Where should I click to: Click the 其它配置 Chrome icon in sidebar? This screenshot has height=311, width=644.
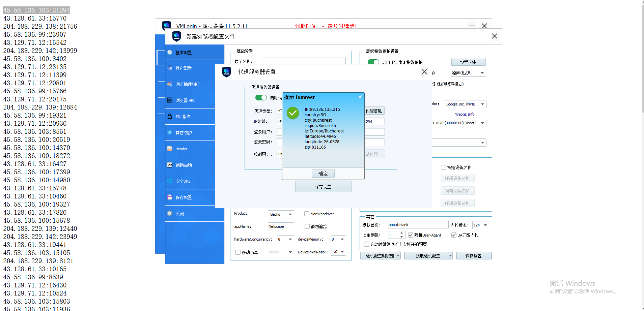click(x=170, y=68)
